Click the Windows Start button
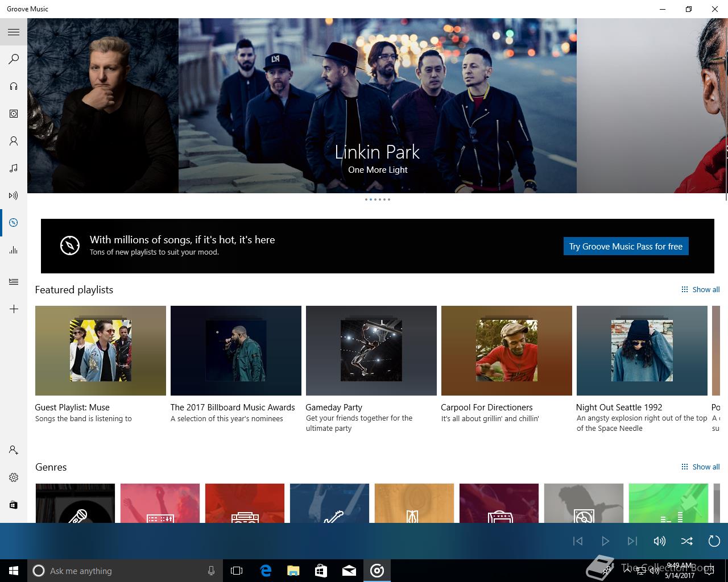 (14, 571)
